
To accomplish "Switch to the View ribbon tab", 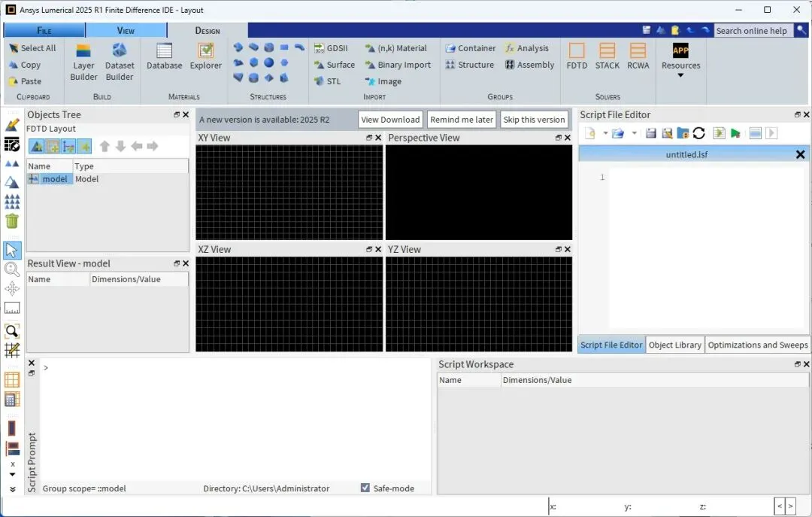I will 126,31.
